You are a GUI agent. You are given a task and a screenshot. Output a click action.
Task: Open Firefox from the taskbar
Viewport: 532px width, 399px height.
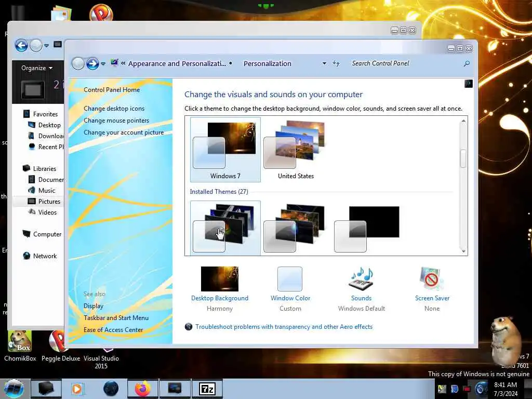143,389
